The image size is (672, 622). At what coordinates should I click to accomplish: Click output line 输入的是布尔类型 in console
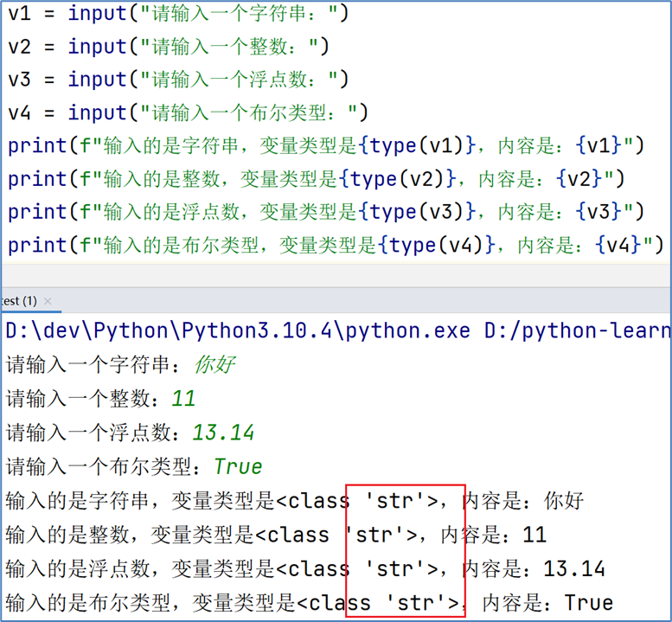tap(309, 603)
